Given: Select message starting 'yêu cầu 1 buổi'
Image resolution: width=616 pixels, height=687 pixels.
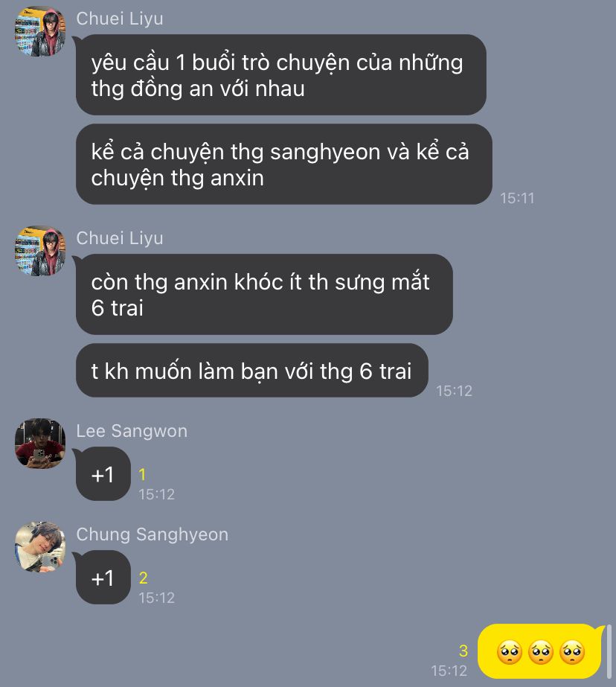Looking at the screenshot, I should point(281,75).
